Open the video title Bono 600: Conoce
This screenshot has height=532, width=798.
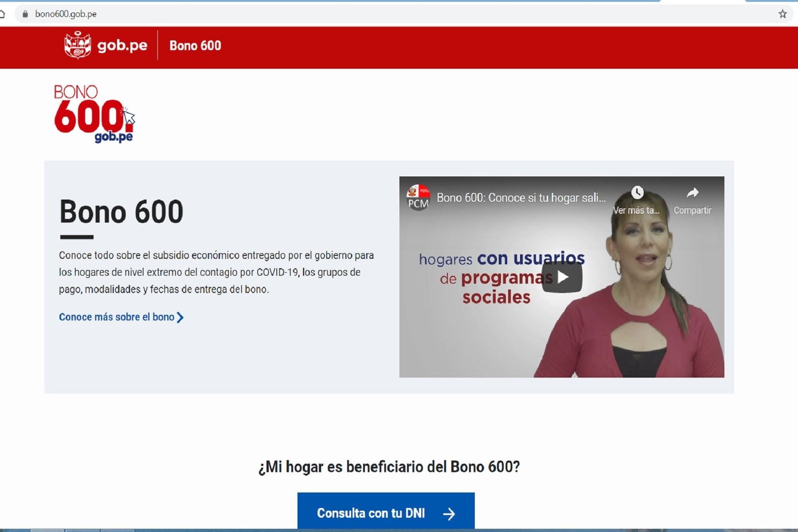521,198
